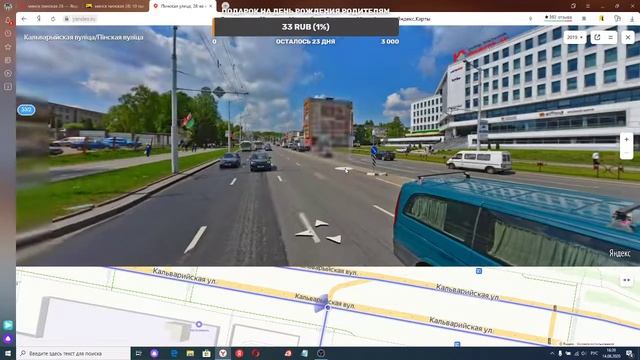Click the notifications bell in the sidebar
Image resolution: width=640 pixels, height=360 pixels.
click(8, 20)
